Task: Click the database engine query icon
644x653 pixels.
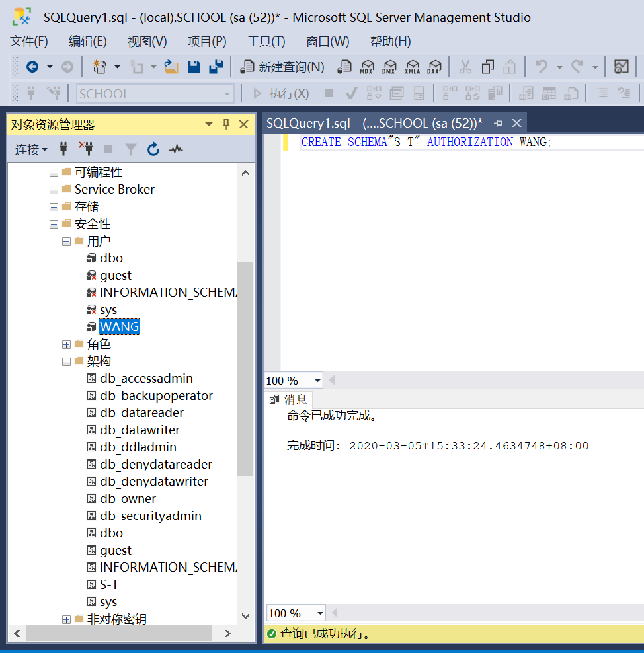Action: (x=344, y=67)
